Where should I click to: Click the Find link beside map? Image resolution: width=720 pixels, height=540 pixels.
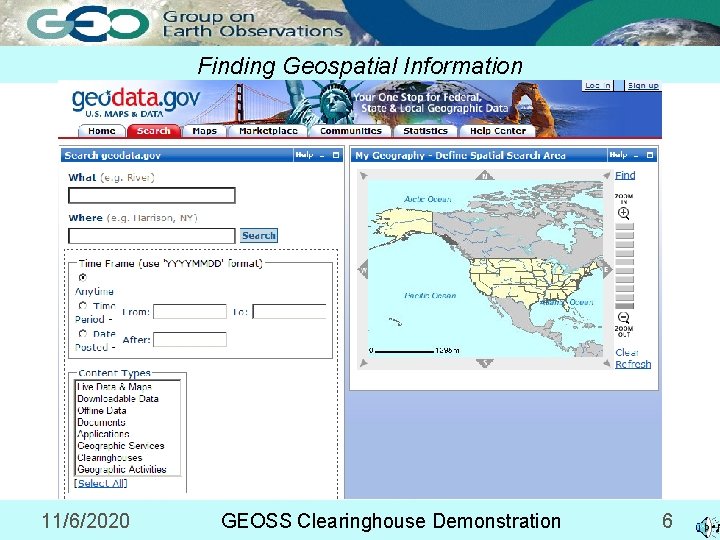(625, 175)
